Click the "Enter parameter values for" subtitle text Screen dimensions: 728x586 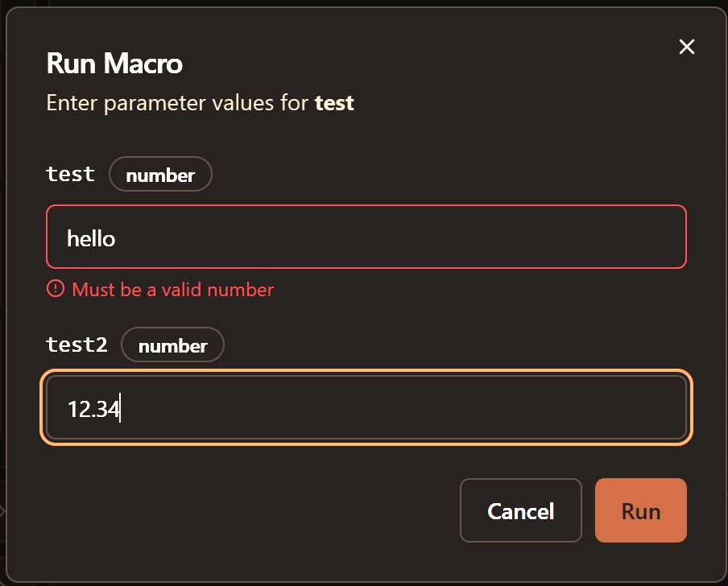pyautogui.click(x=177, y=103)
